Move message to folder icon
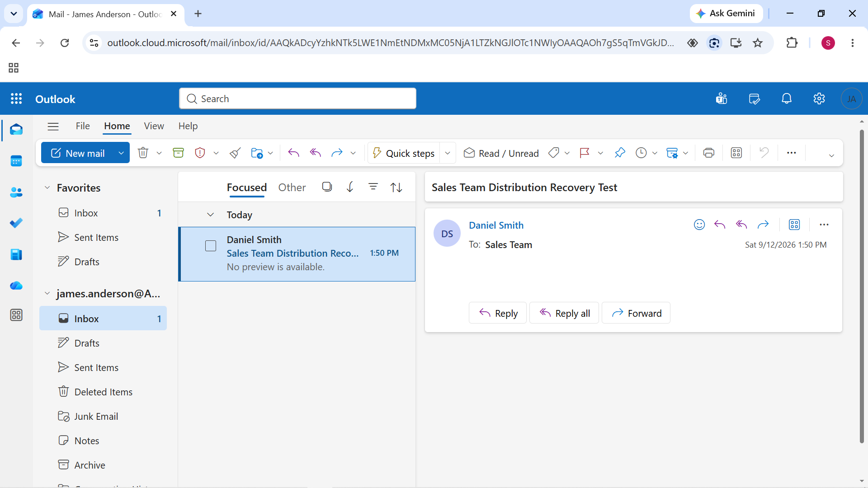Viewport: 868px width, 488px height. point(257,153)
